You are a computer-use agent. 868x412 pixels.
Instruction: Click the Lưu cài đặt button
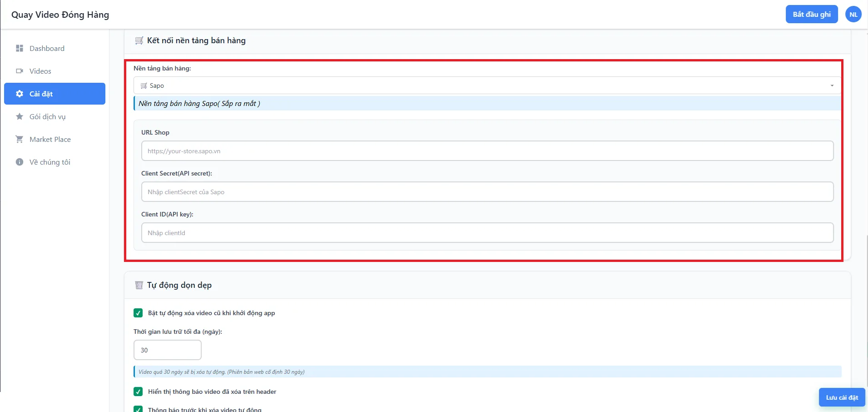point(842,397)
